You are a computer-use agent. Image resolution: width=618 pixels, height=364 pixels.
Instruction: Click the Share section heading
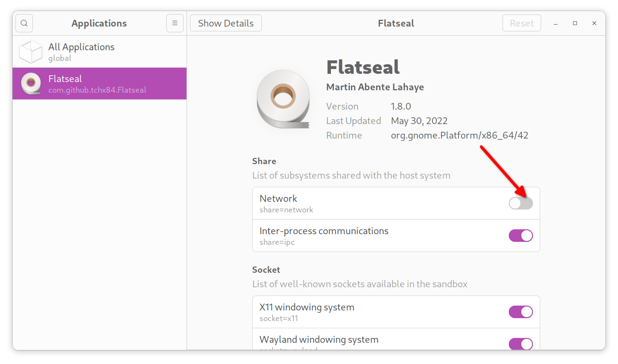tap(264, 161)
